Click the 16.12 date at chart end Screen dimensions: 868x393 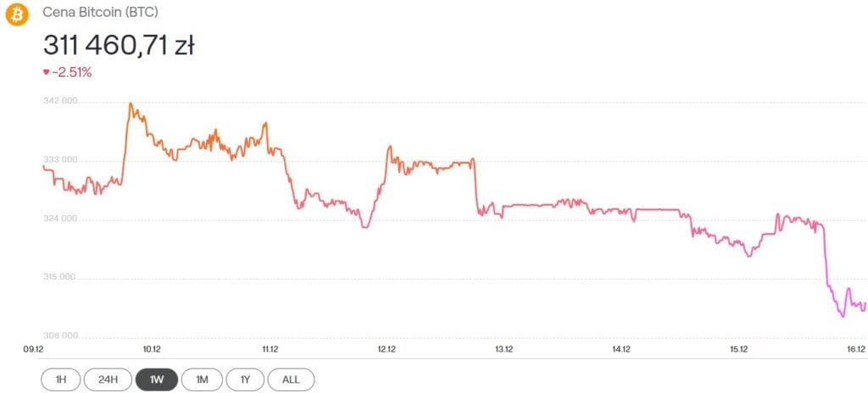click(x=855, y=349)
